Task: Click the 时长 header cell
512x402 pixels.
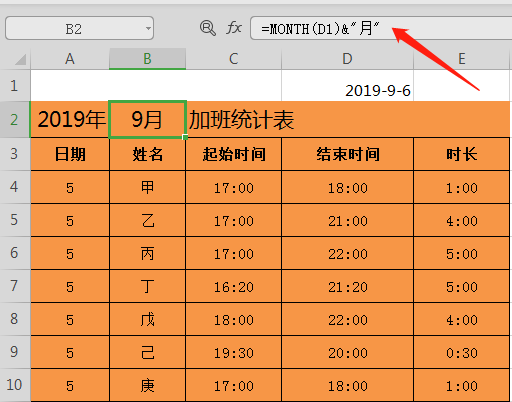Action: [462, 154]
